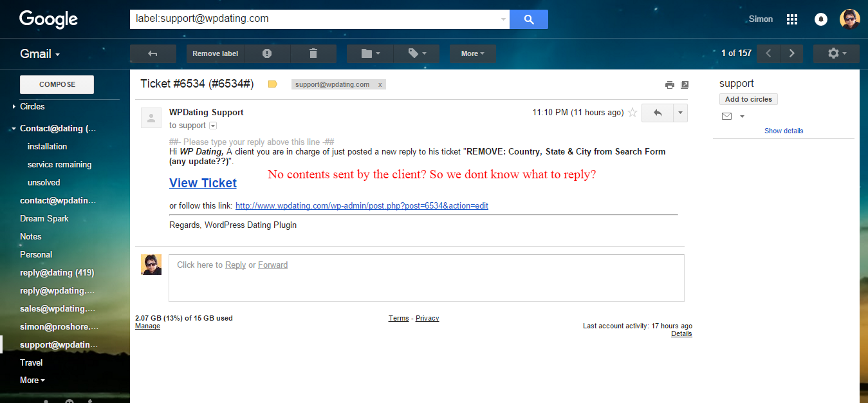Expand More labels in the sidebar
The height and width of the screenshot is (403, 868).
pyautogui.click(x=32, y=380)
